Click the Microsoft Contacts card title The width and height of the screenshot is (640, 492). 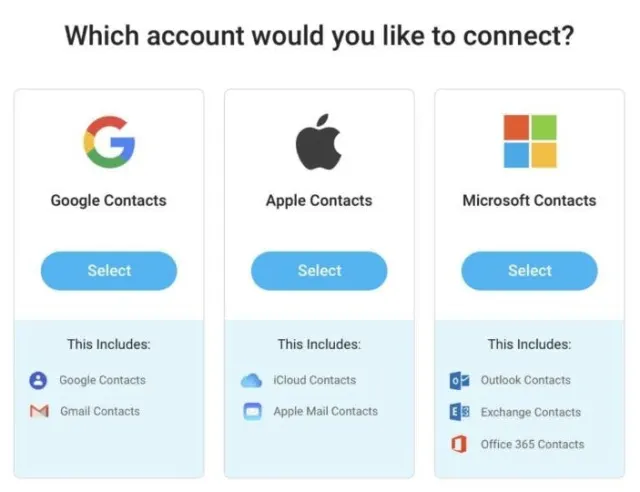[x=529, y=201]
